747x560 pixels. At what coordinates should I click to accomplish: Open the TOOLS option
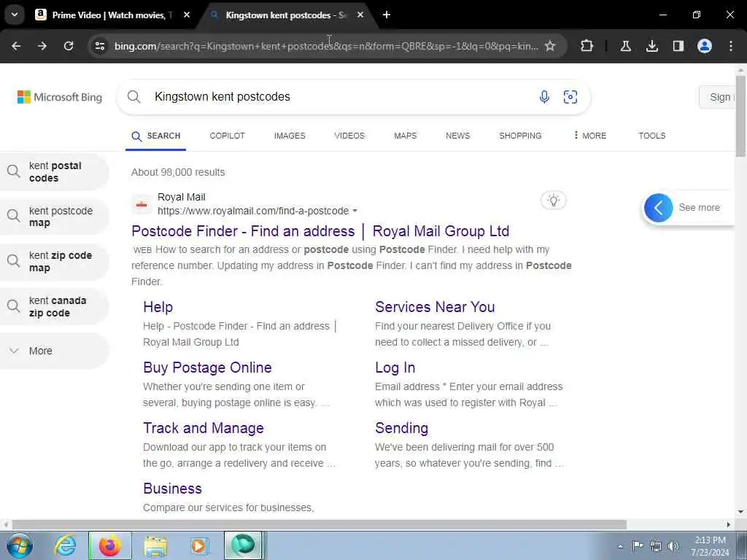pos(651,136)
